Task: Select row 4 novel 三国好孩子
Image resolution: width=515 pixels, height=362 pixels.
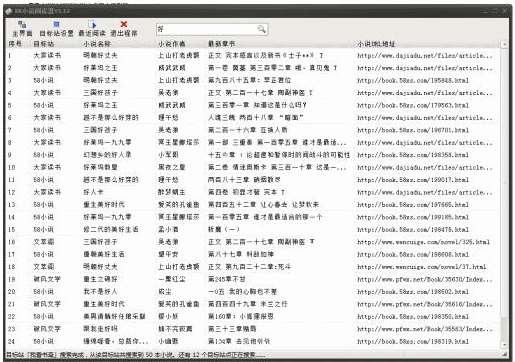Action: click(x=100, y=93)
